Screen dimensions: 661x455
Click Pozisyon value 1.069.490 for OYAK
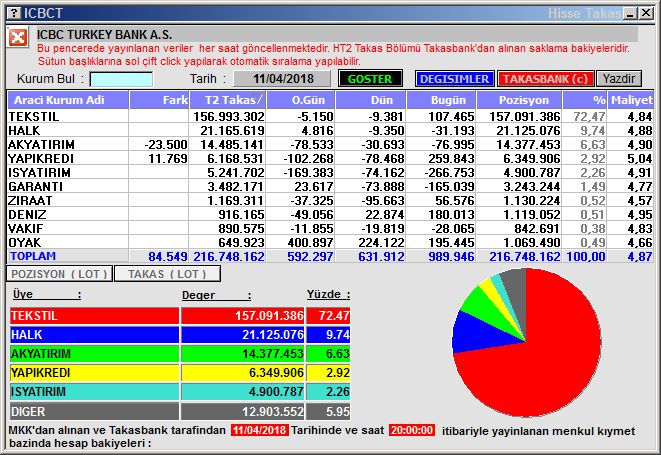click(x=532, y=242)
